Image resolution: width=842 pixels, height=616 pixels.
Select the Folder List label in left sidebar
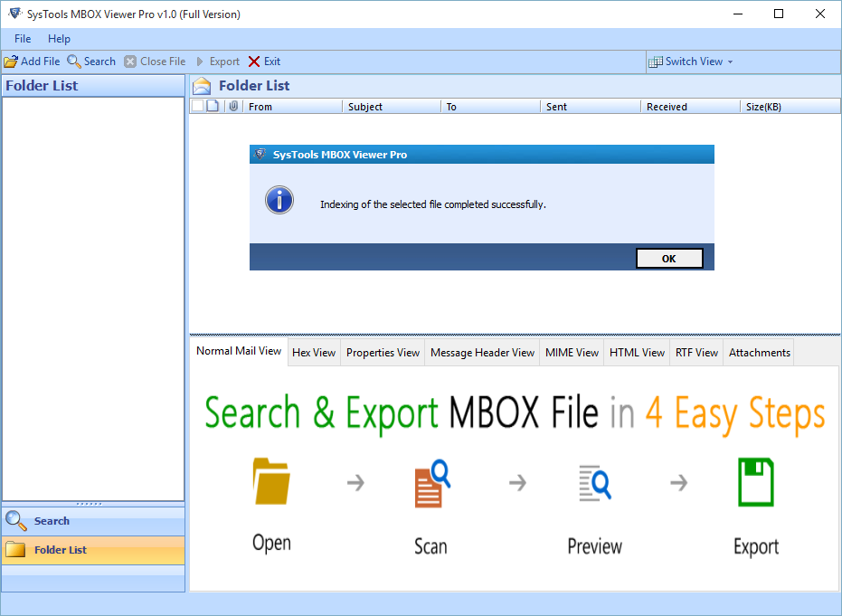point(60,550)
